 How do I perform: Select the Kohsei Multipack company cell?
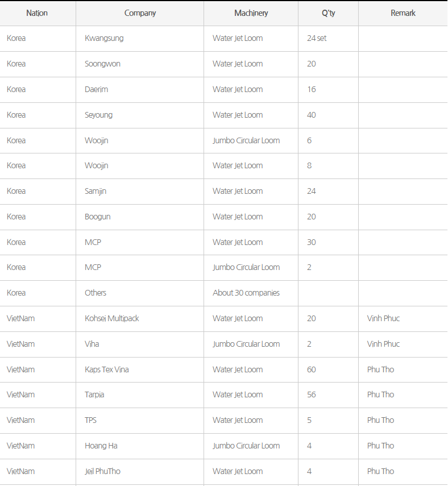click(x=112, y=318)
